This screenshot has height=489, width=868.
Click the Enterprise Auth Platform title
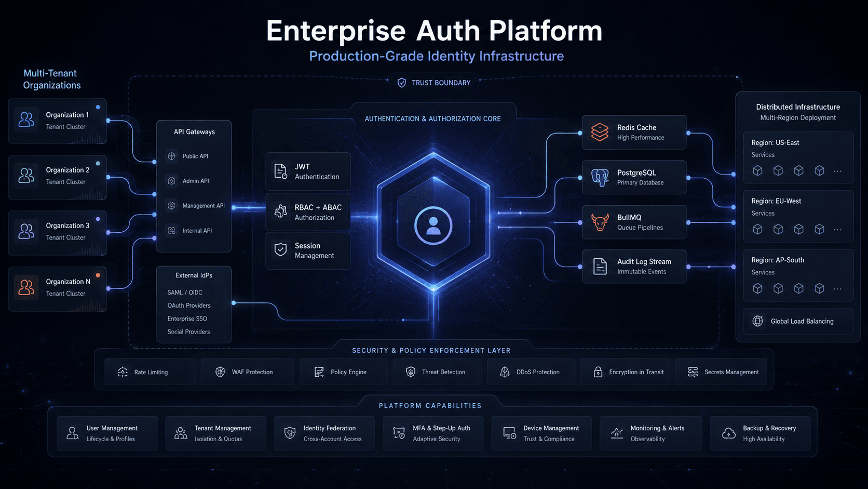434,31
